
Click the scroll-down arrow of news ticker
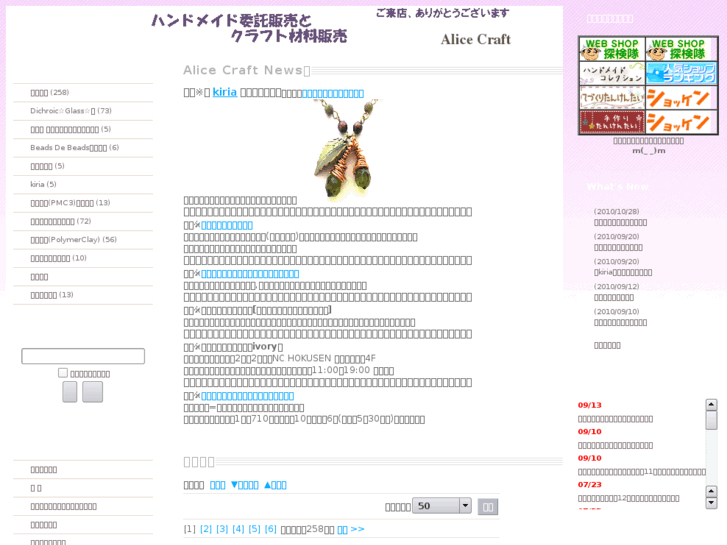pos(711,503)
